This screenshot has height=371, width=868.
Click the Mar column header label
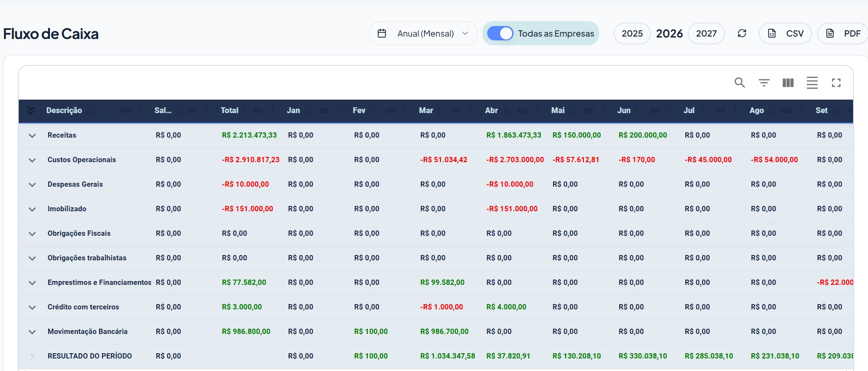click(426, 111)
